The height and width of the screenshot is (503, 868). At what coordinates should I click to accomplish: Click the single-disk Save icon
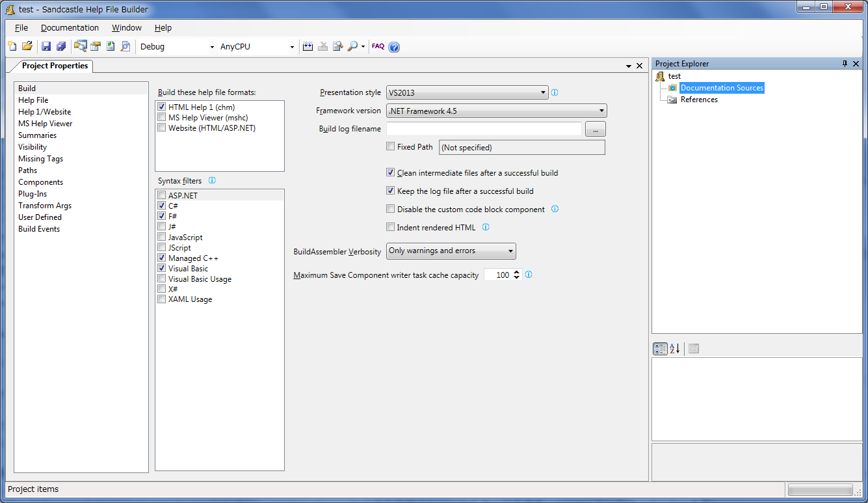click(46, 46)
